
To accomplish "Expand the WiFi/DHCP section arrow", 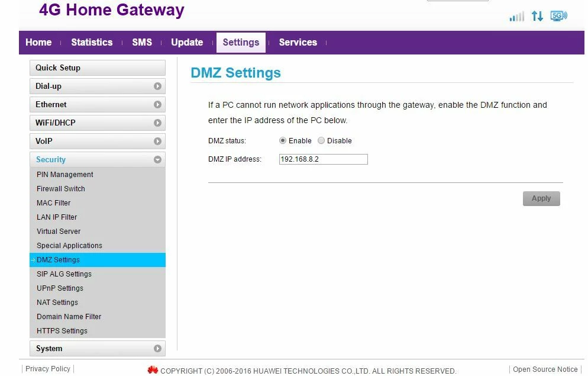I will click(157, 123).
